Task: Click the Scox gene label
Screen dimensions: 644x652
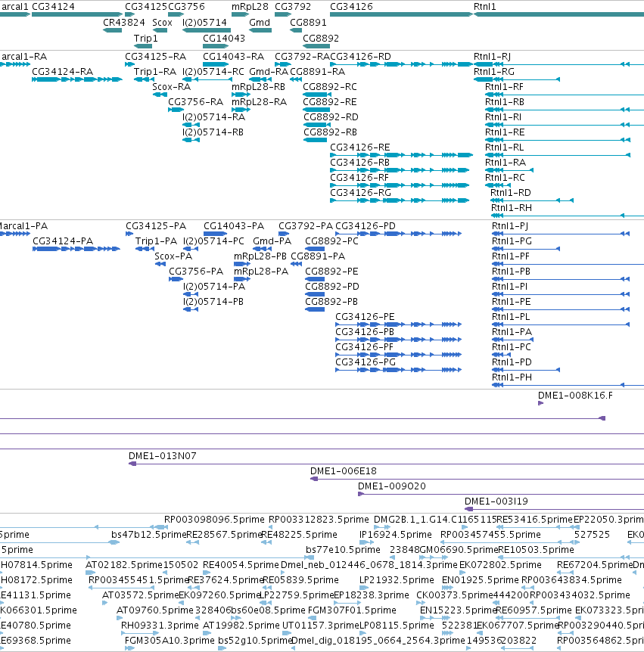Action: tap(162, 23)
